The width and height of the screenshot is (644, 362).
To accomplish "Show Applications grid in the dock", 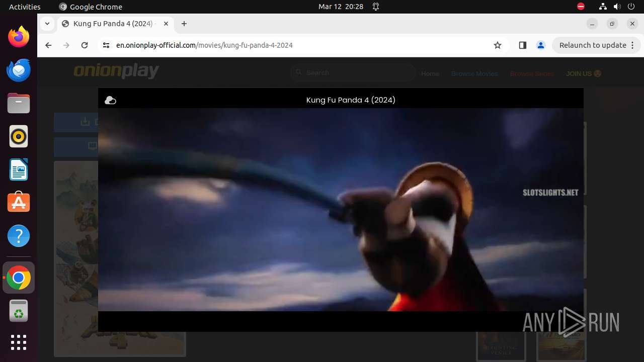I will pyautogui.click(x=19, y=342).
